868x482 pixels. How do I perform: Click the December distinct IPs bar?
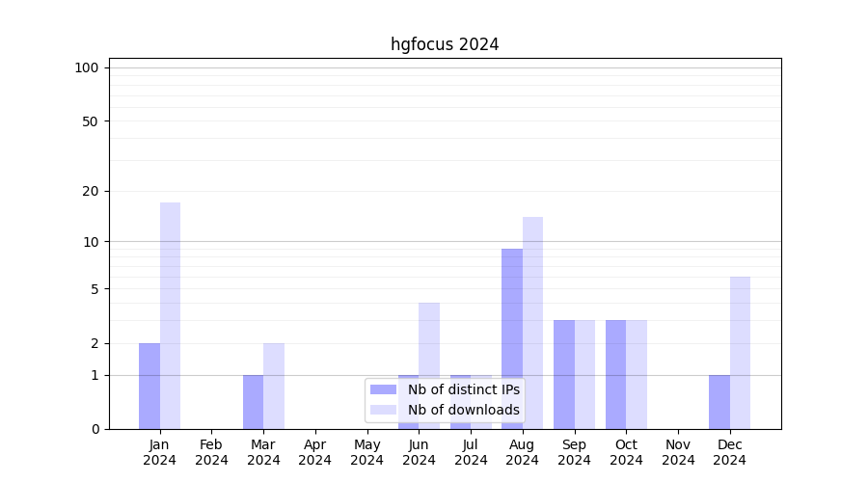719,402
